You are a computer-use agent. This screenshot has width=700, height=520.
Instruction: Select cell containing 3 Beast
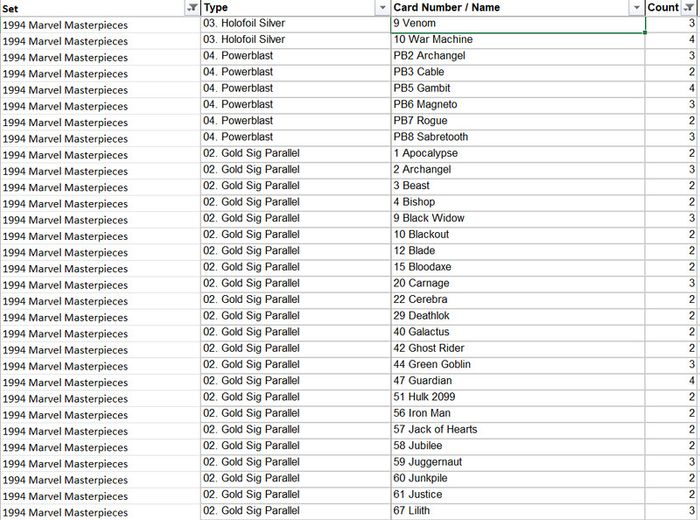coord(518,187)
